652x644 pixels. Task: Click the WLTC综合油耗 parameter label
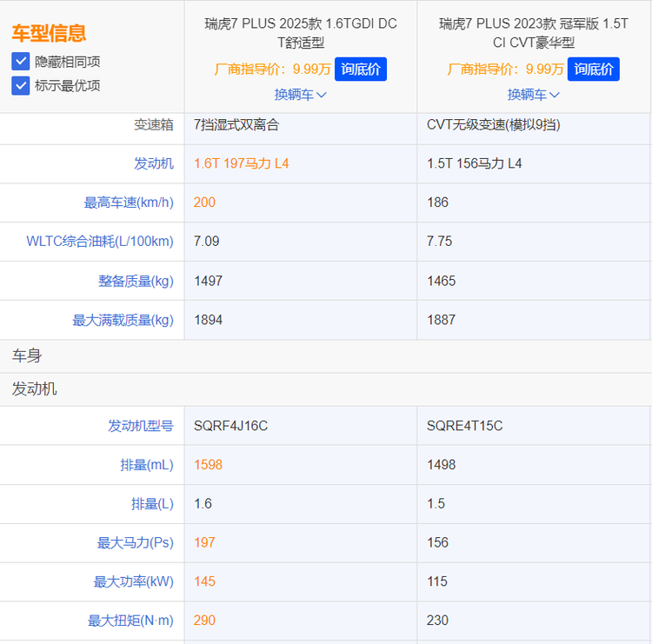click(x=100, y=242)
